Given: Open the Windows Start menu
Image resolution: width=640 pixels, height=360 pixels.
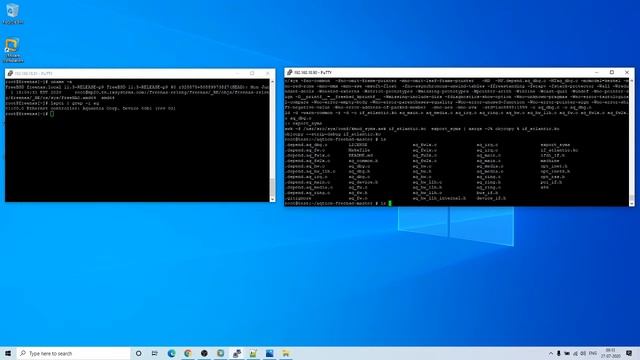Looking at the screenshot, I should [8, 353].
